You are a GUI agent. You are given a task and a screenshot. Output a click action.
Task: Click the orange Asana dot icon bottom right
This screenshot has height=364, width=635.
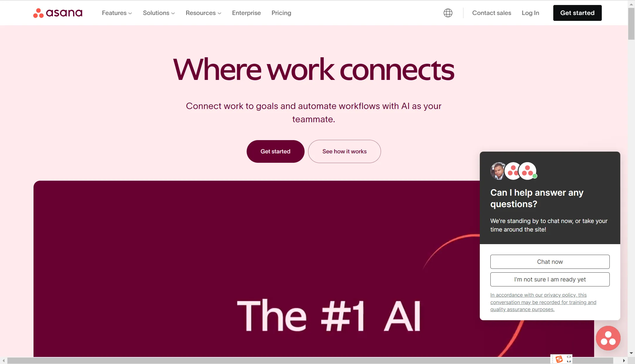pos(608,338)
